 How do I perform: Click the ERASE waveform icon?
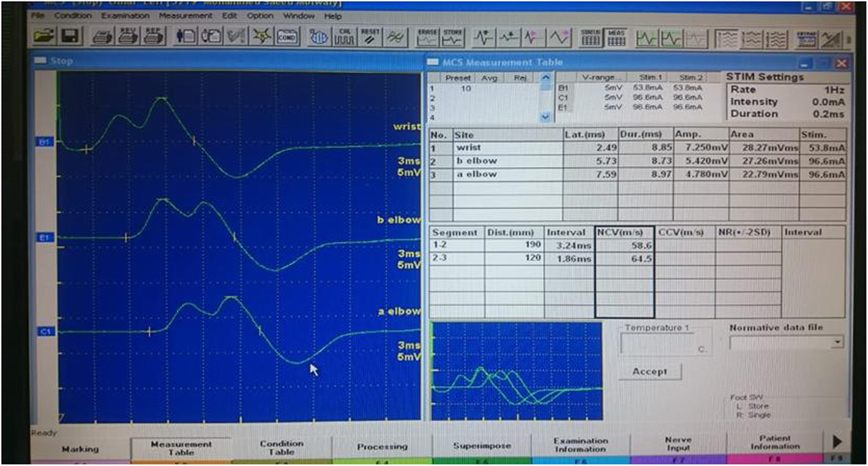pos(427,37)
